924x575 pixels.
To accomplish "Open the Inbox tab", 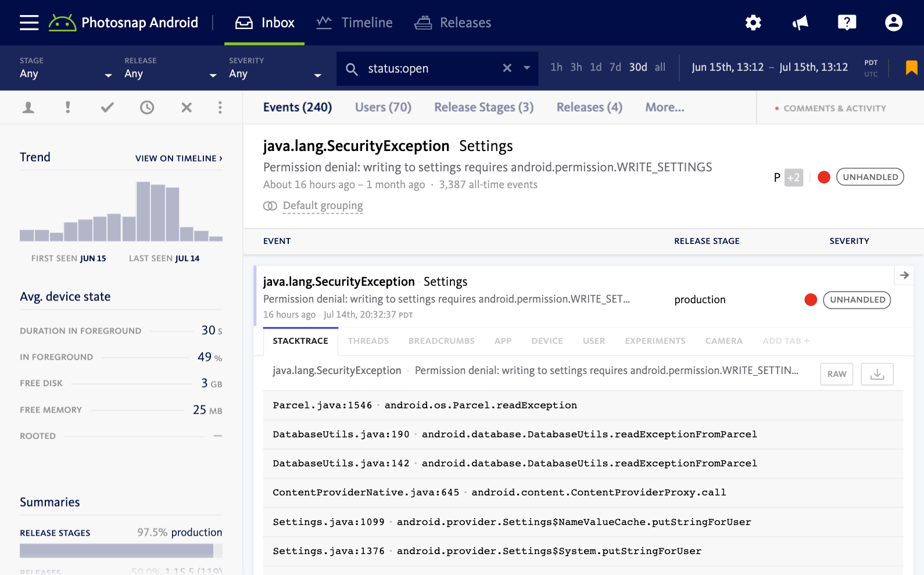I will tap(264, 23).
